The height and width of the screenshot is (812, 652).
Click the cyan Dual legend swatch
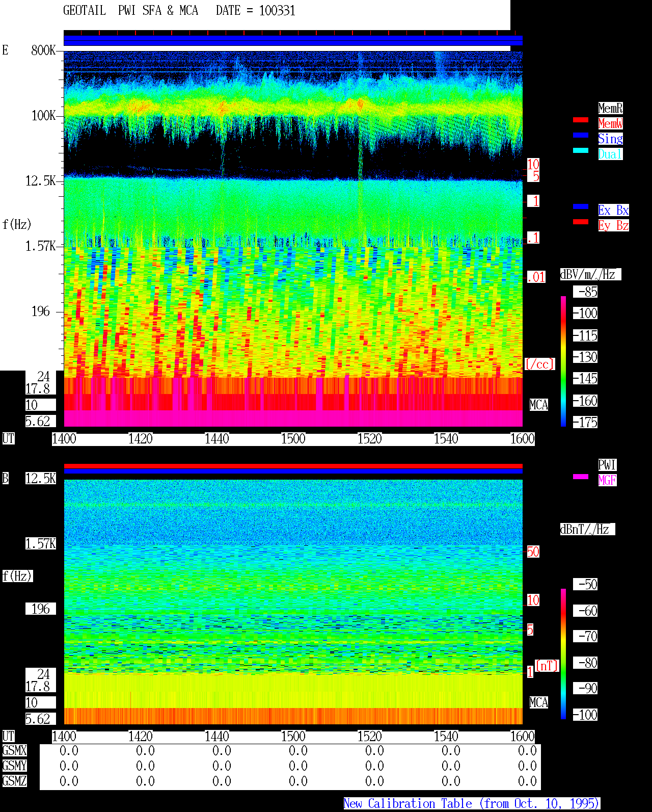pos(581,150)
